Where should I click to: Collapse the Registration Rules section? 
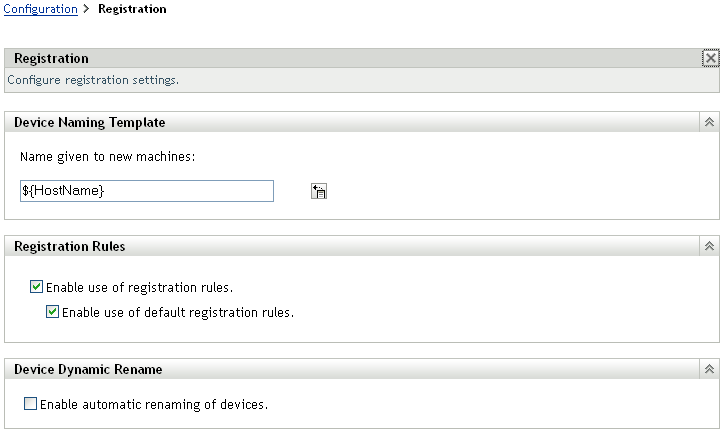(x=709, y=246)
